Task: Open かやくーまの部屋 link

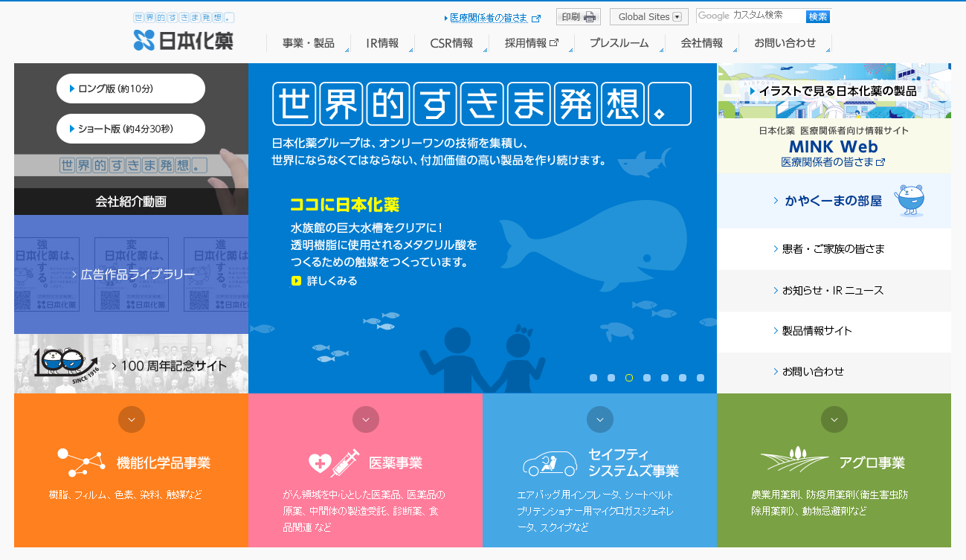Action: click(834, 201)
